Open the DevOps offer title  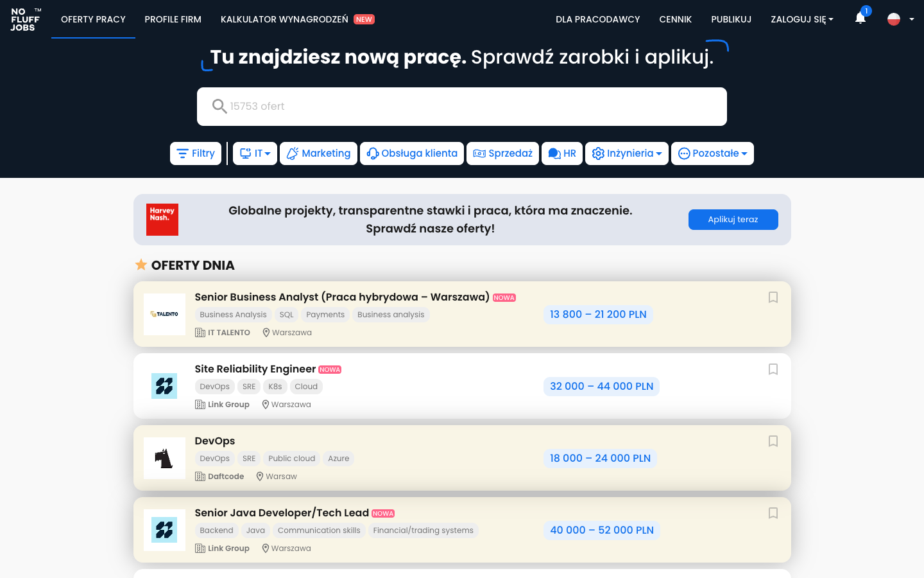click(215, 441)
